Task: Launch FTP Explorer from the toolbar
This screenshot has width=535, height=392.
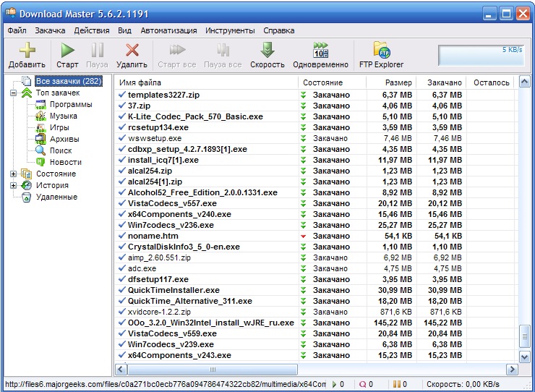Action: point(381,51)
